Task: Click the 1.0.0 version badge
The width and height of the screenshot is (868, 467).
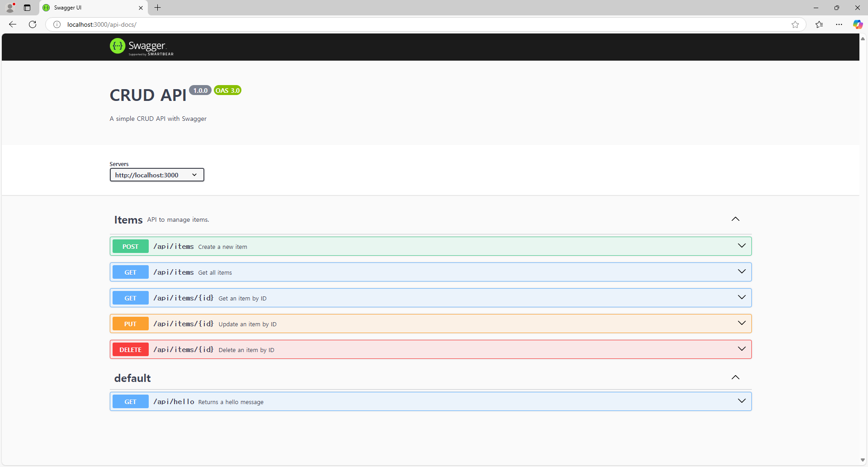Action: (200, 91)
